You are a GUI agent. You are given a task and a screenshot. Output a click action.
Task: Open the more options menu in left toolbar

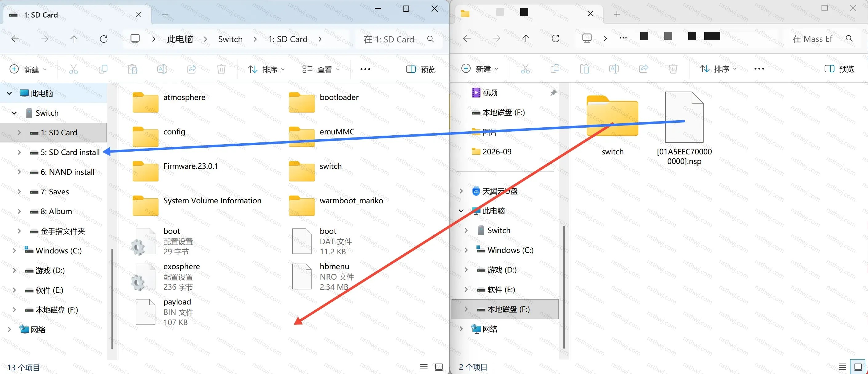coord(365,69)
